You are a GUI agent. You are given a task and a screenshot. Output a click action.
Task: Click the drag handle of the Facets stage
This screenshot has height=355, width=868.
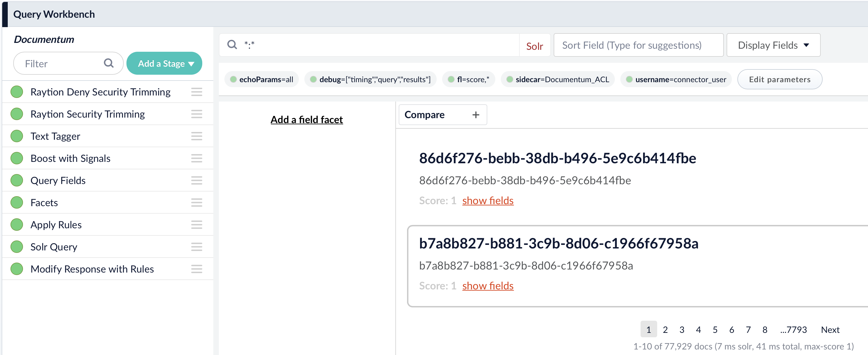click(197, 203)
